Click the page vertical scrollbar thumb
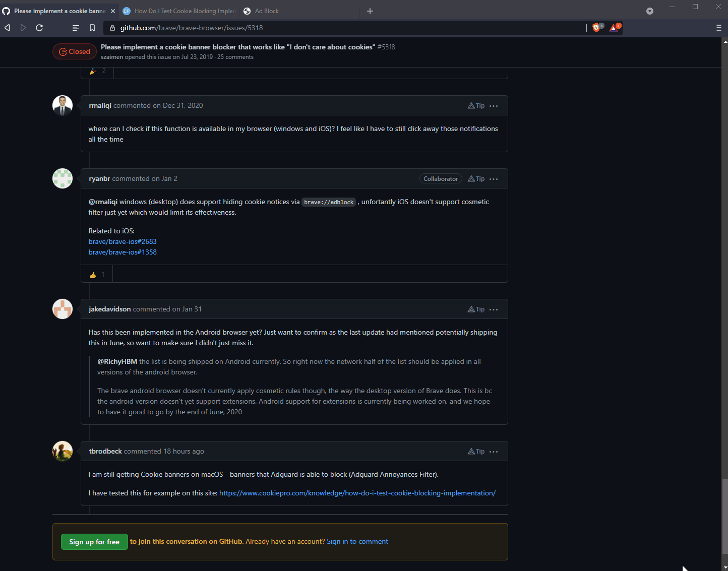 724,517
